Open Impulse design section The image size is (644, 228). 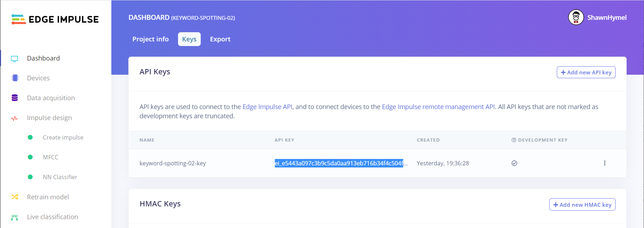coord(49,118)
